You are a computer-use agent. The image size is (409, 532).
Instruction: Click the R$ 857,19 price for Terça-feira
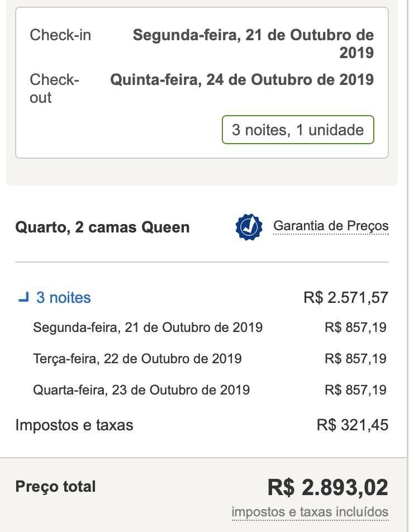pyautogui.click(x=355, y=359)
